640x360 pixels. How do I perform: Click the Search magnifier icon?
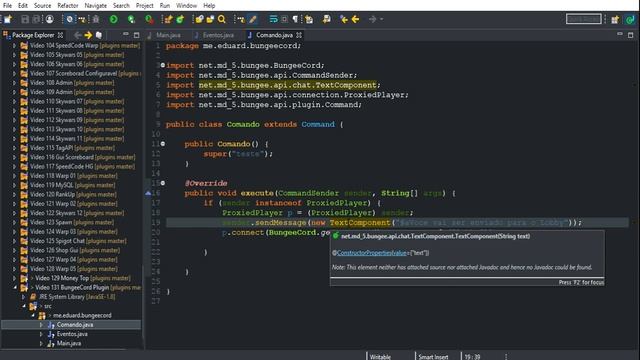tap(222, 19)
